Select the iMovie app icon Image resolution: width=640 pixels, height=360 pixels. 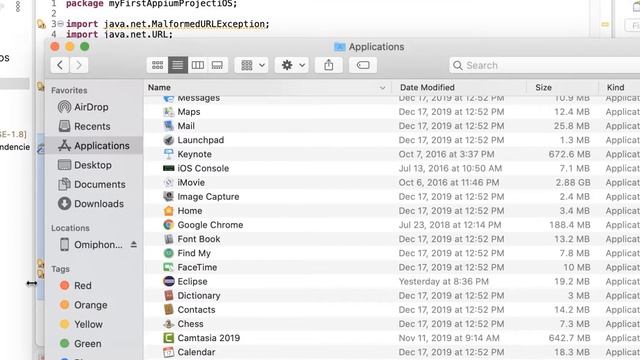[169, 182]
